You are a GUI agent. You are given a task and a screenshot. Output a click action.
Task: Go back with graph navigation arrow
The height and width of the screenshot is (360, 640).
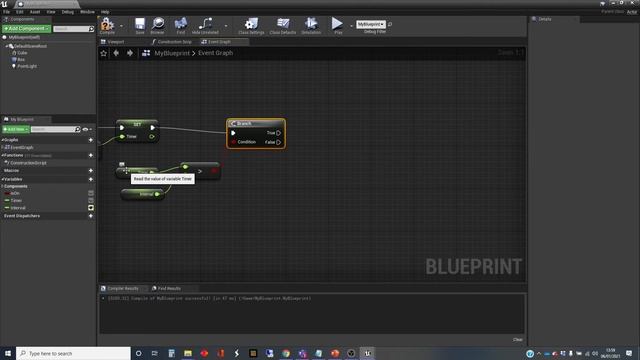(x=116, y=53)
